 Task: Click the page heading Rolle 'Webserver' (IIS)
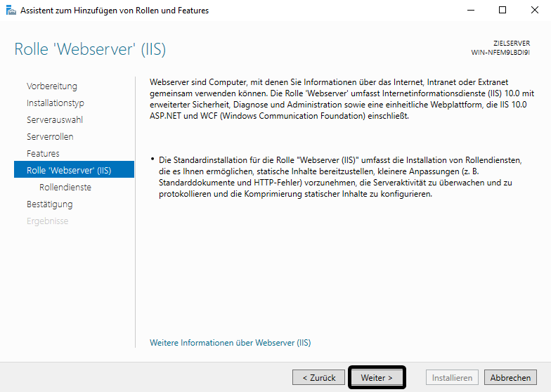[90, 49]
